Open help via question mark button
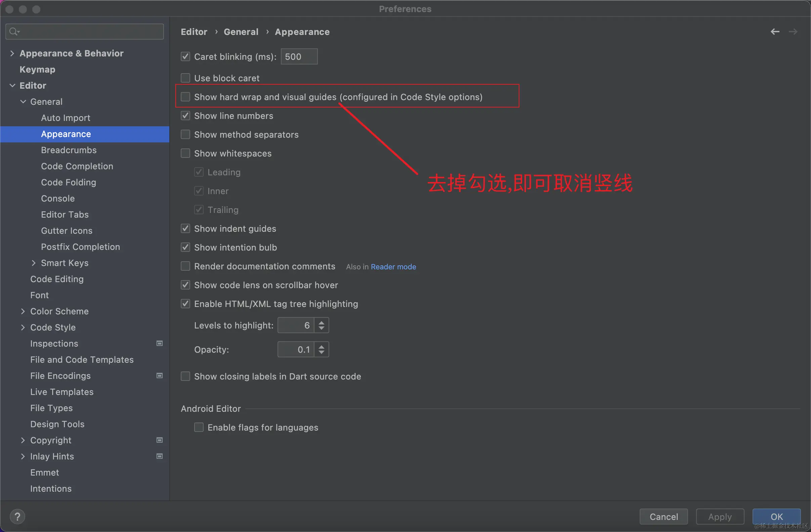Viewport: 811px width, 532px height. (17, 516)
